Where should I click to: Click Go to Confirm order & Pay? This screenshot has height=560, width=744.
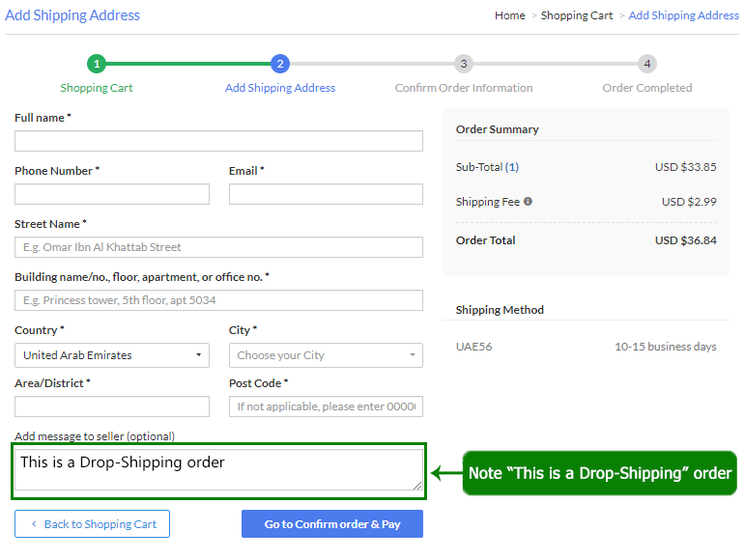331,524
